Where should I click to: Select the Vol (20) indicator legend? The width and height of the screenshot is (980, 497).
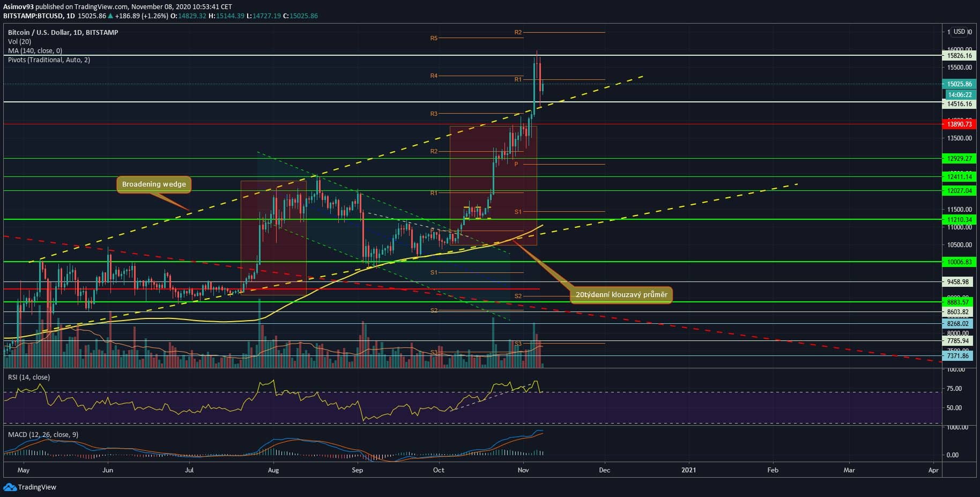coord(19,42)
